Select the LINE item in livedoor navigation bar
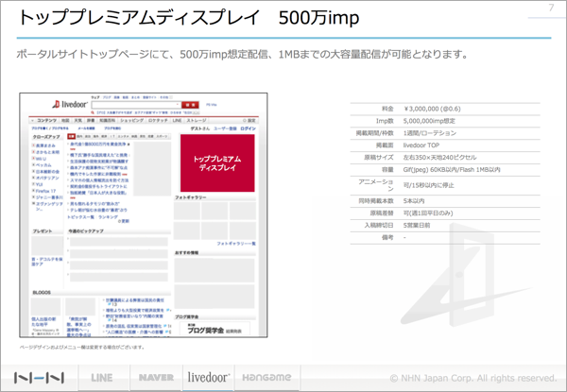 [177, 120]
